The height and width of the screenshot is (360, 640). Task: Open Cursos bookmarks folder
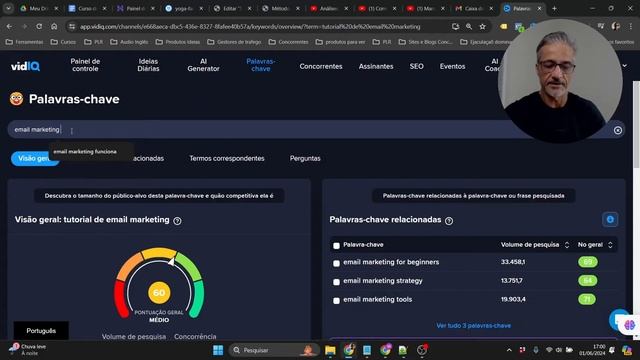tap(63, 42)
